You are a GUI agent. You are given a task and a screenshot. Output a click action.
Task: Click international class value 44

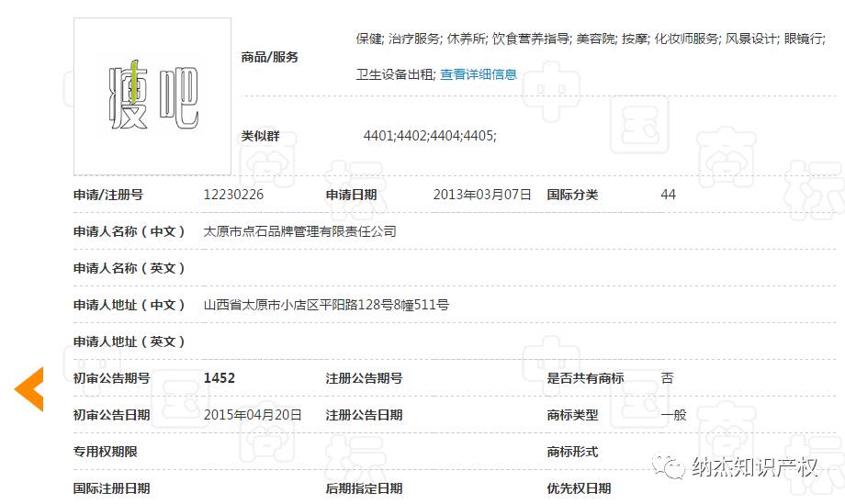point(669,195)
